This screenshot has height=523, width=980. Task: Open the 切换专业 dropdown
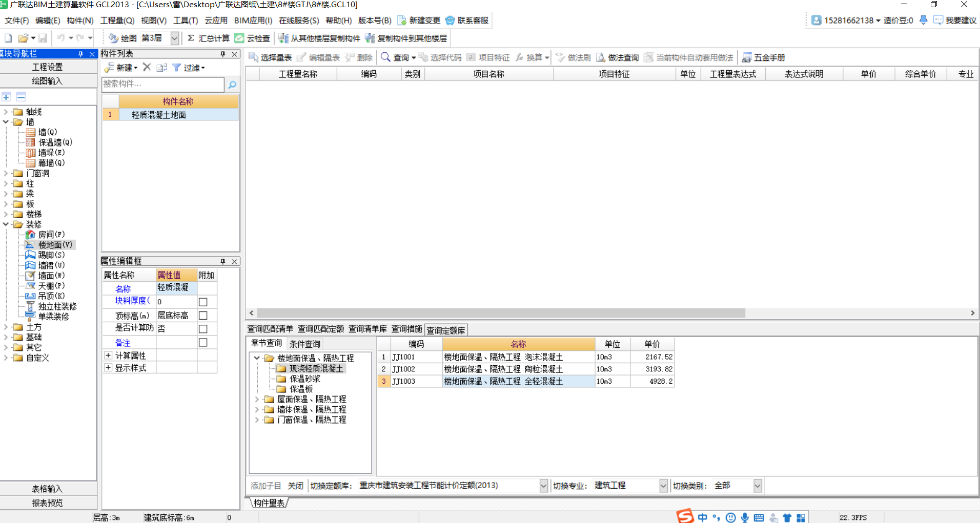coord(663,486)
